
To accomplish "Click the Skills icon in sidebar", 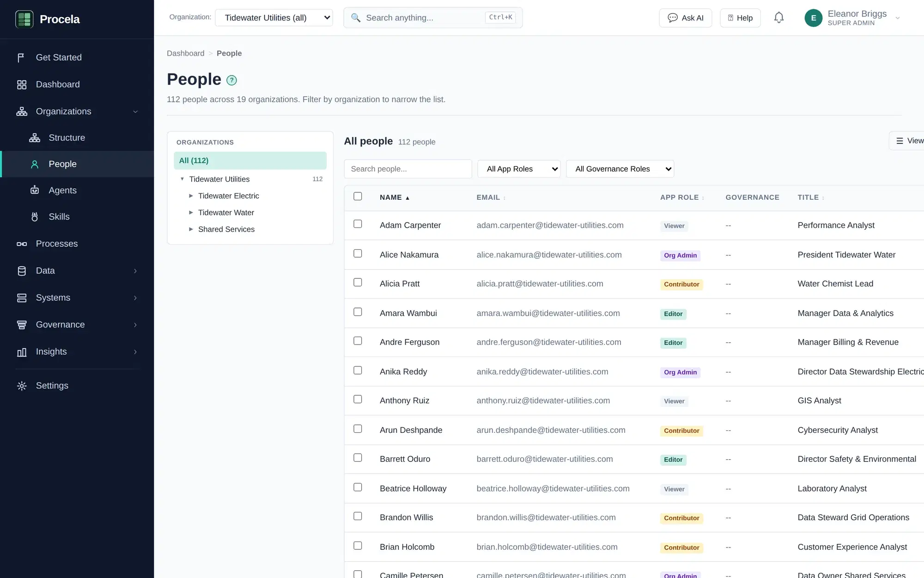I will coord(34,217).
